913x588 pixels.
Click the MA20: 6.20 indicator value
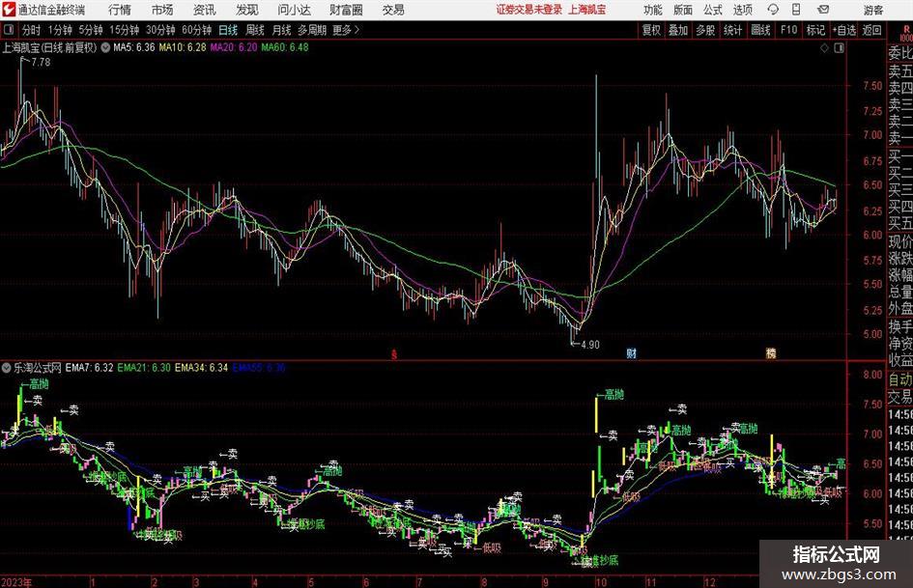pos(234,47)
